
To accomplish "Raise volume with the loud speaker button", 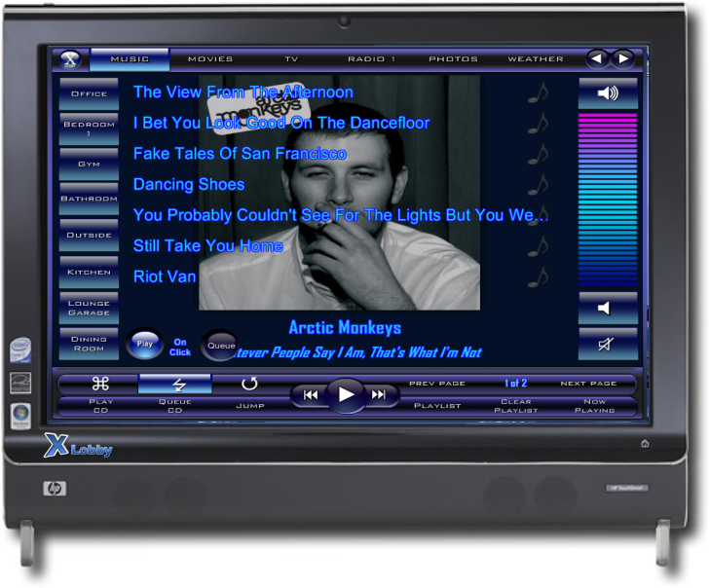I will point(608,93).
